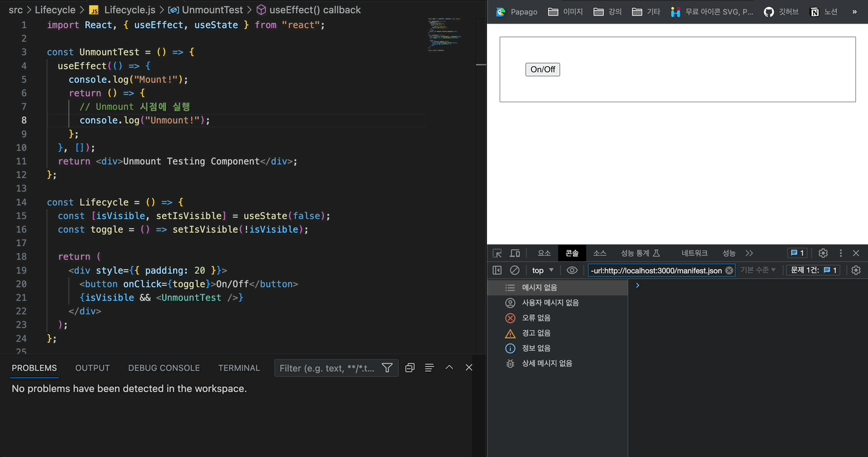Show more bookmarks with the double chevron
The width and height of the screenshot is (868, 457).
pos(855,12)
